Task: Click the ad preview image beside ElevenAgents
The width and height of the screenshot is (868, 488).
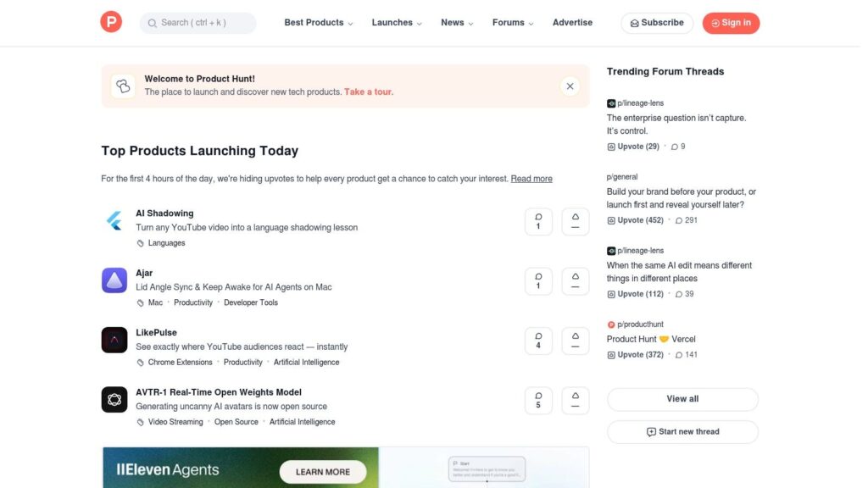Action: click(x=484, y=468)
